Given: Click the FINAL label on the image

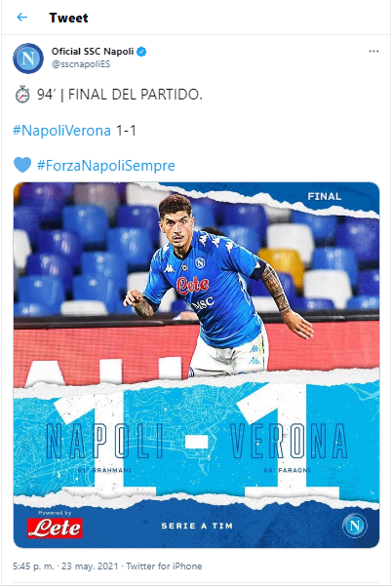Looking at the screenshot, I should click(x=324, y=196).
